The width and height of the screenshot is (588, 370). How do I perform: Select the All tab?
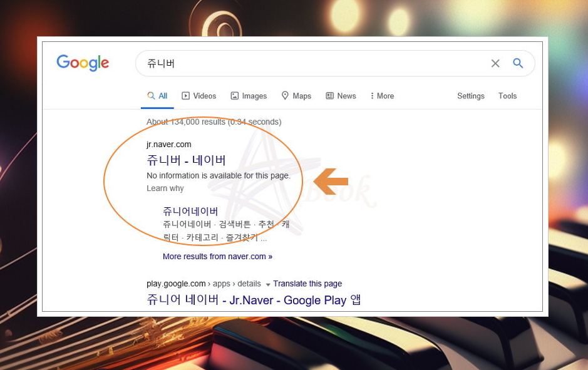click(157, 96)
